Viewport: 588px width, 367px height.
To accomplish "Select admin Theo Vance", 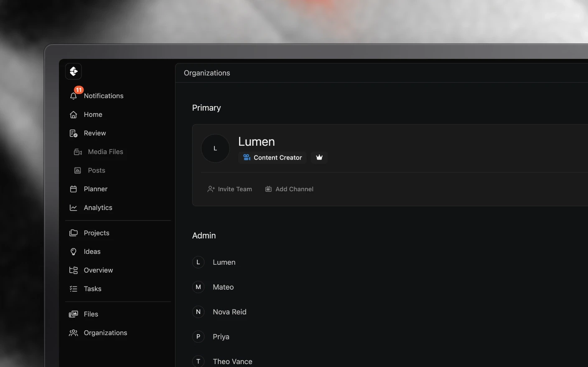I will [x=232, y=362].
